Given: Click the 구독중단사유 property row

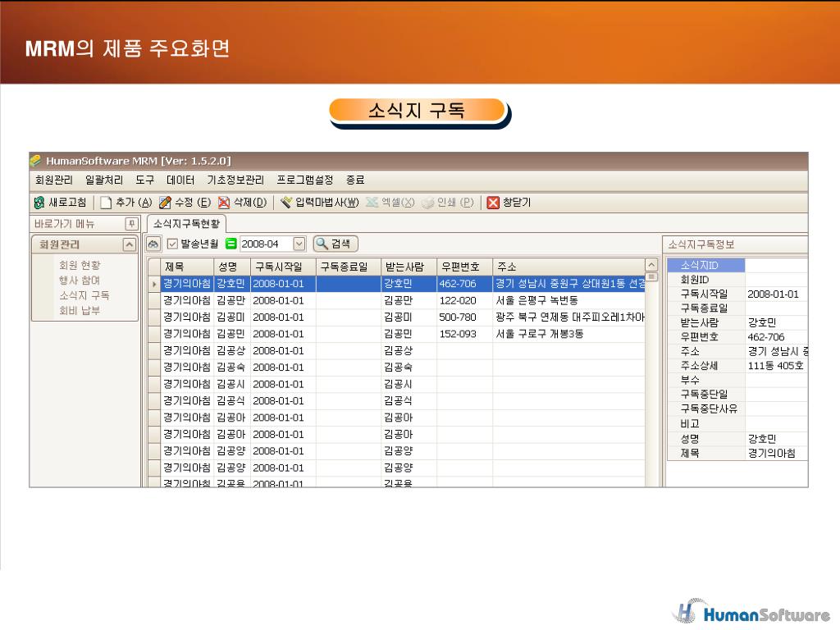Looking at the screenshot, I should coord(737,409).
